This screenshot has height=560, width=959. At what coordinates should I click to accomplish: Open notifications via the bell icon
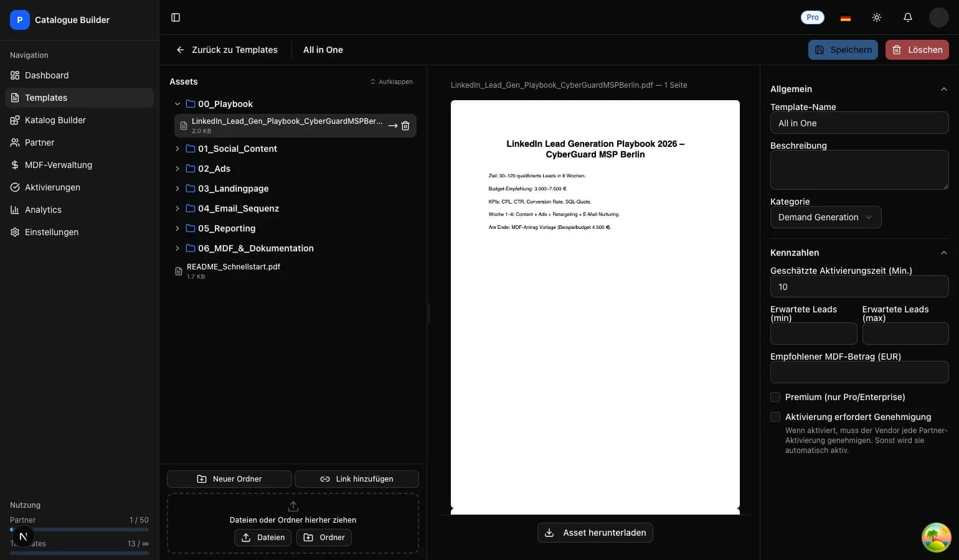(x=907, y=17)
